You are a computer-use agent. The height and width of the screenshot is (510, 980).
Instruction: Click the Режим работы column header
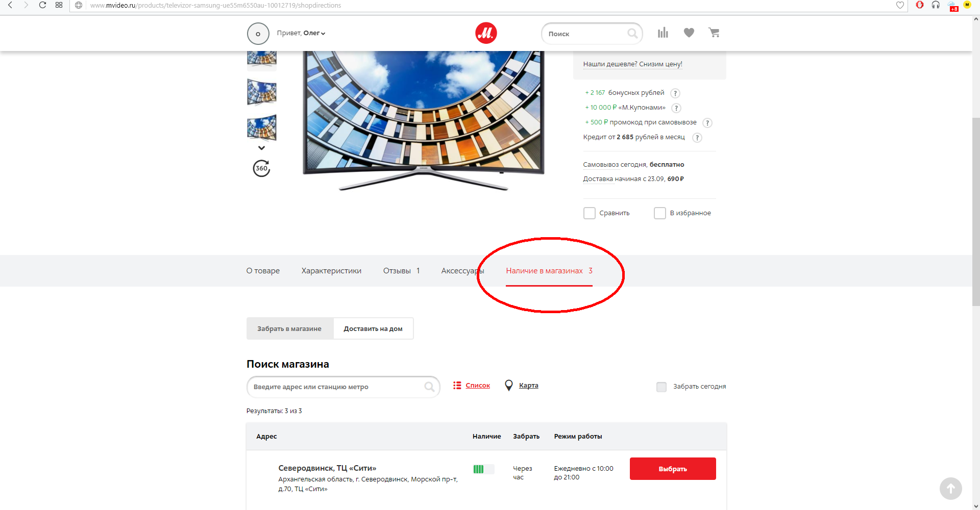(578, 437)
